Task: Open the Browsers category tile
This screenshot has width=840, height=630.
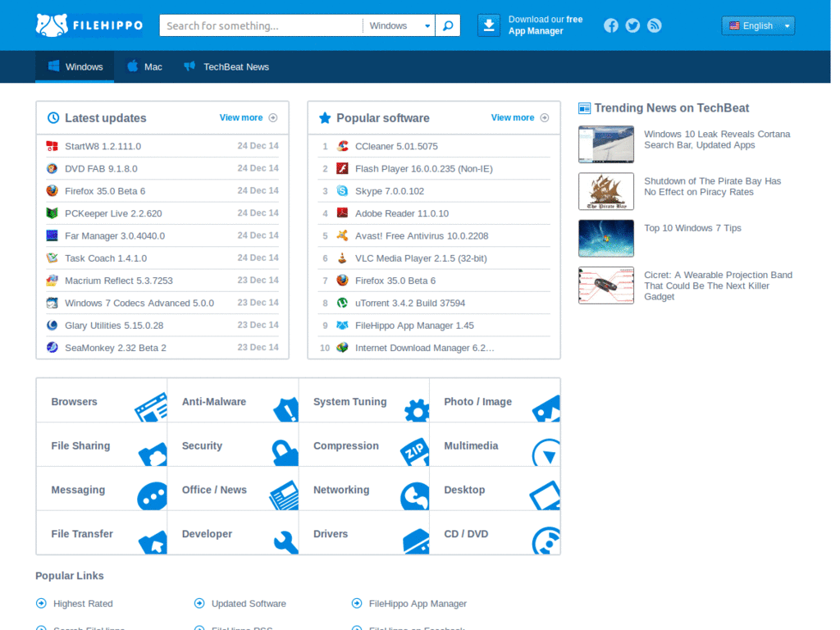Action: pyautogui.click(x=102, y=401)
